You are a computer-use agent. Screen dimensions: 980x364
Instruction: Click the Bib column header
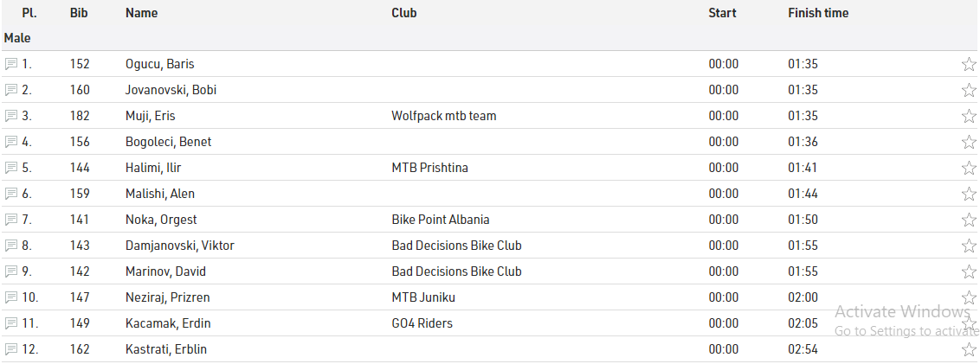(x=79, y=13)
